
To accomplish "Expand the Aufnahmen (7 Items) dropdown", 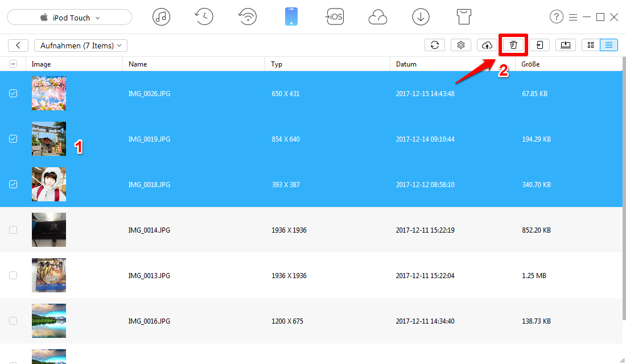I will coord(81,45).
